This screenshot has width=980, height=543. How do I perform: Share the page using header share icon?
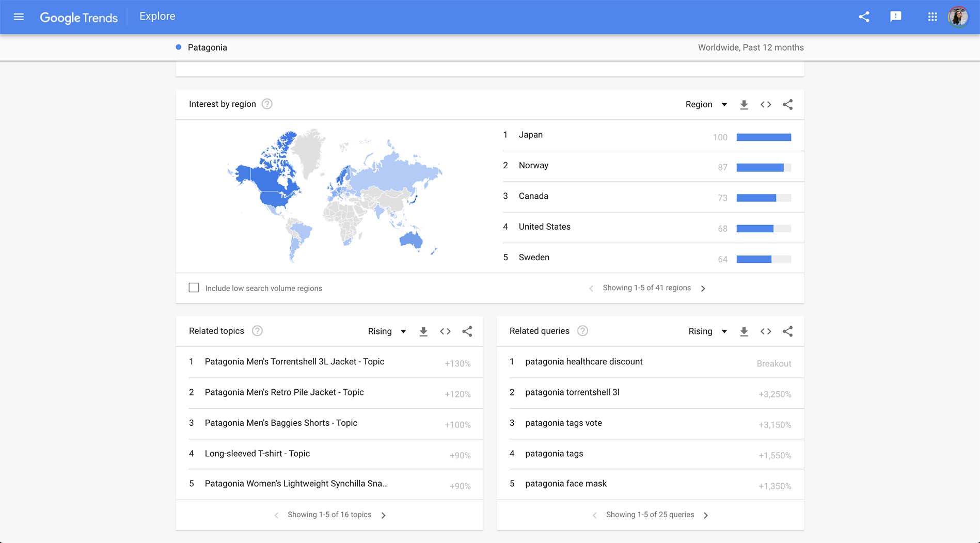pos(864,17)
